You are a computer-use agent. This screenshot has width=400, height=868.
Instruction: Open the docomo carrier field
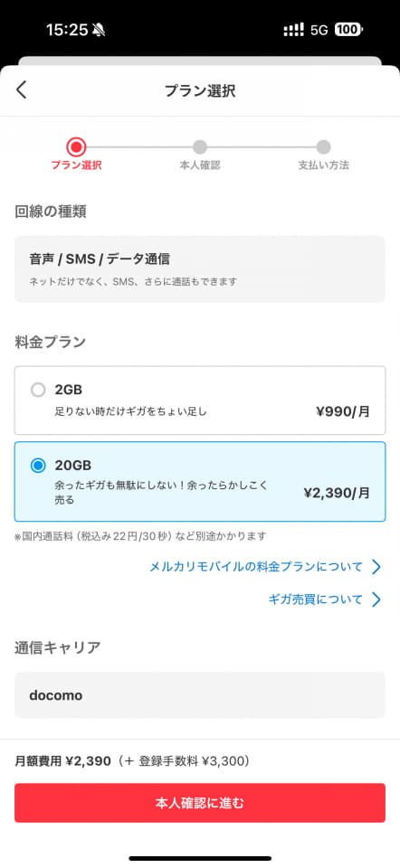coord(200,695)
